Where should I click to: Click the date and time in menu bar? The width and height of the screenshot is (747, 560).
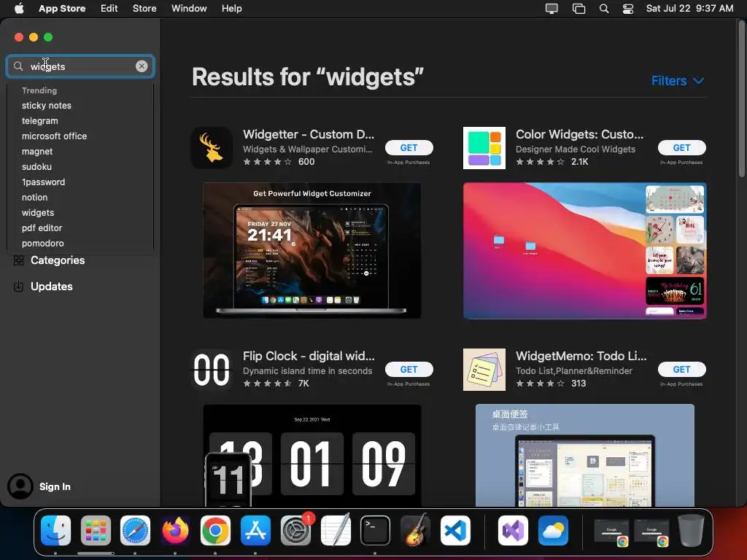689,9
